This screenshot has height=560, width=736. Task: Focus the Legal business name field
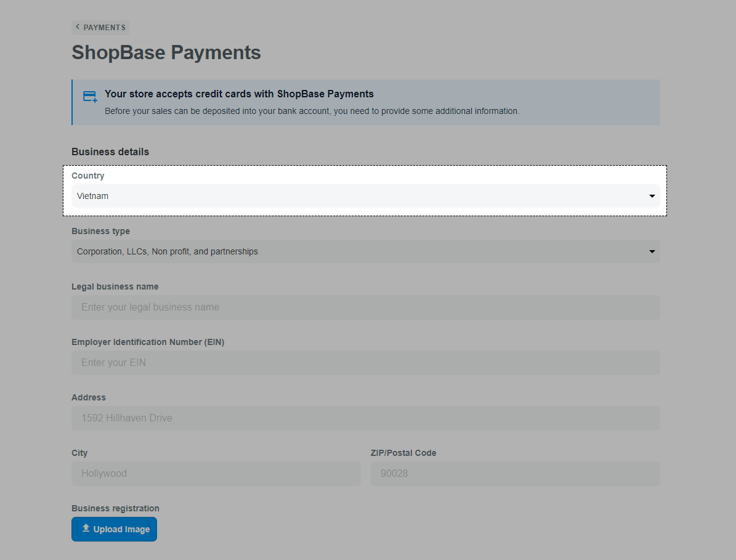click(x=365, y=307)
